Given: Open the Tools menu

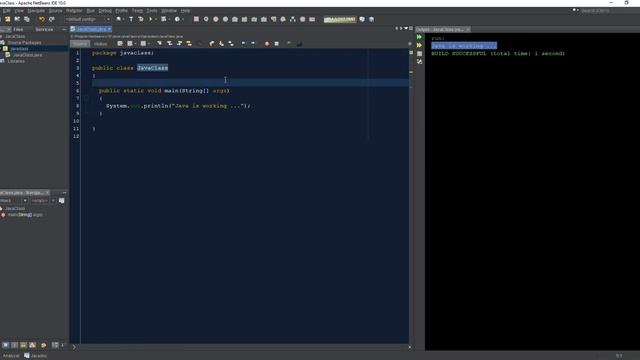Looking at the screenshot, I should [152, 11].
